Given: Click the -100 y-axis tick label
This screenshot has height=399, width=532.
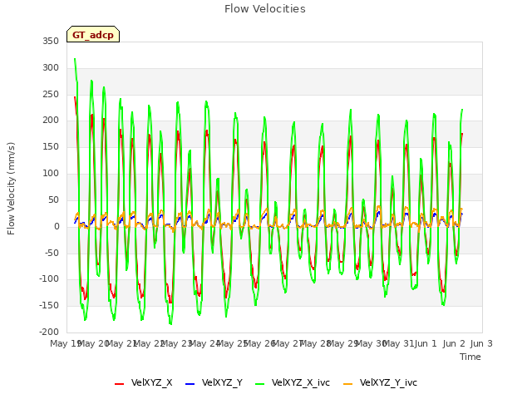Looking at the screenshot, I should 49,279.
